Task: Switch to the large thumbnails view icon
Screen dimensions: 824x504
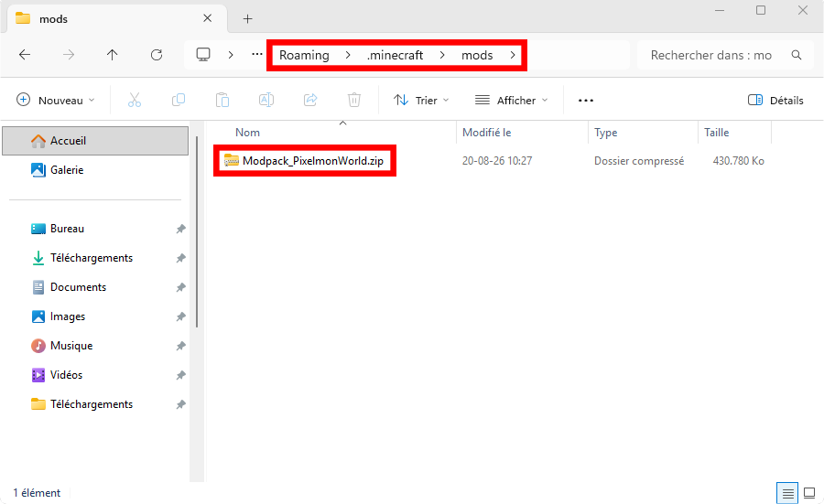Action: click(810, 493)
